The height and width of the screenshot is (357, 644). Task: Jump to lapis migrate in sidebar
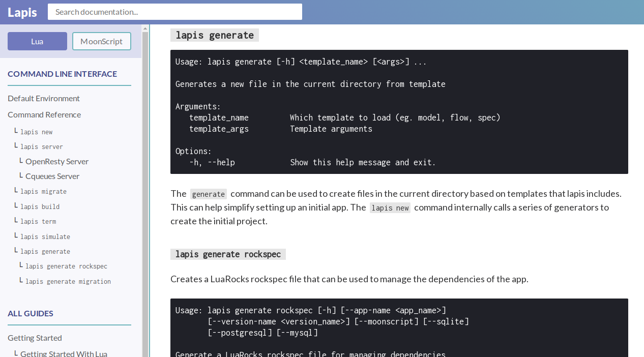[43, 191]
